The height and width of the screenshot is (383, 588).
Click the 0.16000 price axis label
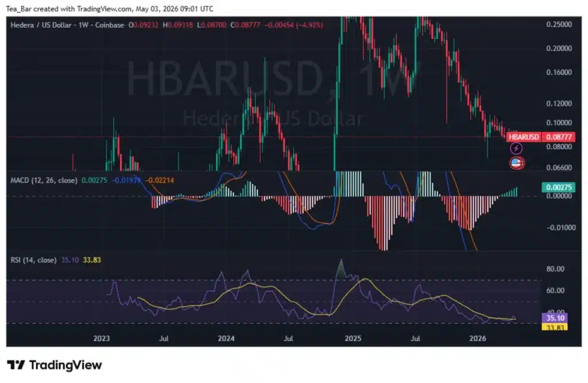[x=559, y=72]
